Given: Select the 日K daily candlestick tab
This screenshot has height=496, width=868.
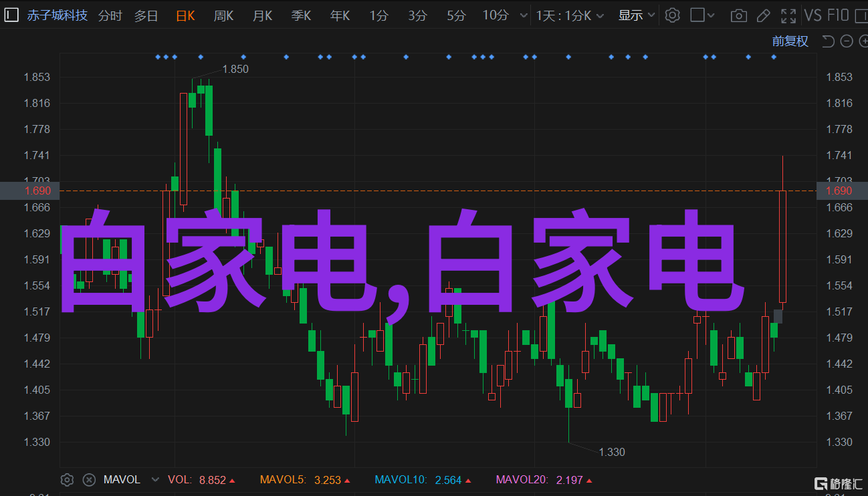Looking at the screenshot, I should click(x=185, y=15).
